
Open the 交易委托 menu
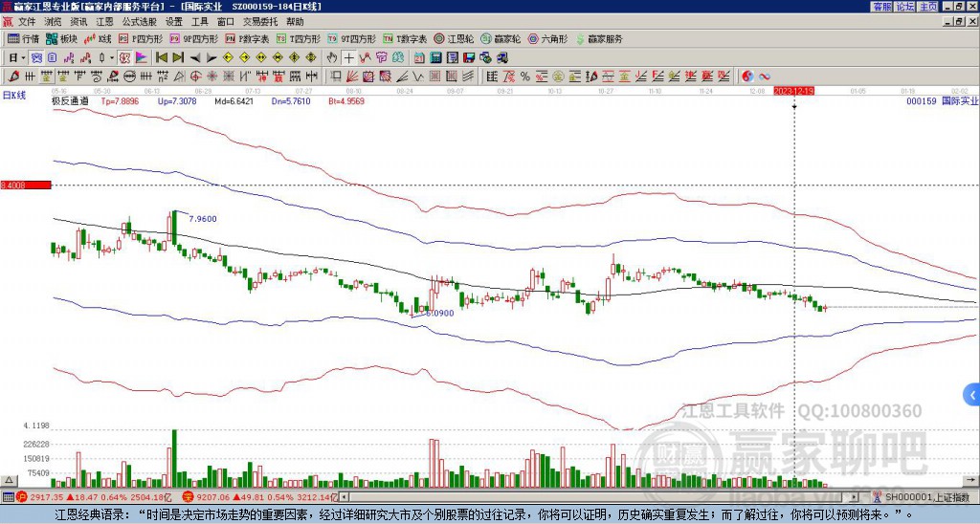pyautogui.click(x=260, y=22)
